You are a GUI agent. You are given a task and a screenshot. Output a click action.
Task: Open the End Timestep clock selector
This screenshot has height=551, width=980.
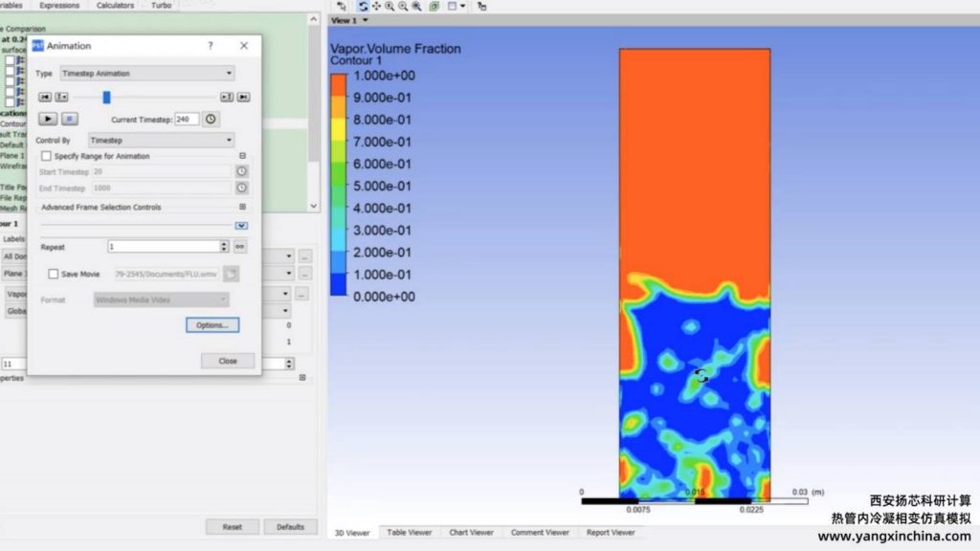coord(241,187)
